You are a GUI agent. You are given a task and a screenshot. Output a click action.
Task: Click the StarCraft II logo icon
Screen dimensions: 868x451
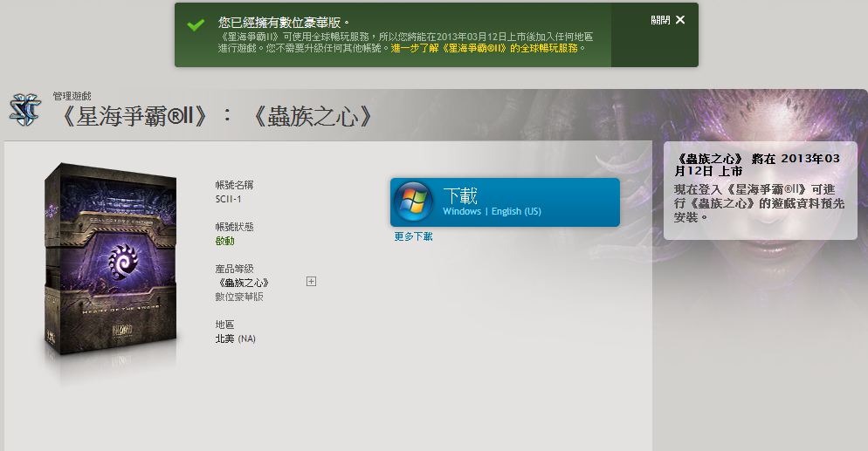point(24,109)
